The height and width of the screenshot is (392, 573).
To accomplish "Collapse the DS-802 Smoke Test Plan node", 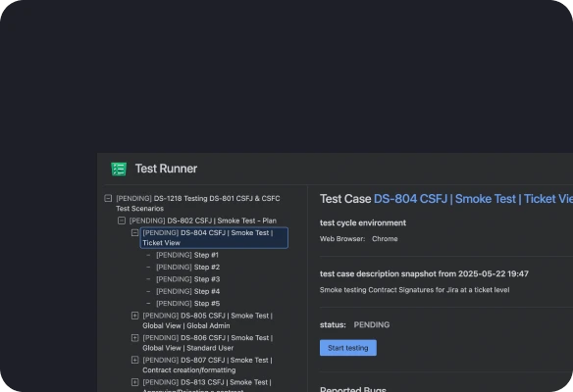I will click(x=122, y=220).
